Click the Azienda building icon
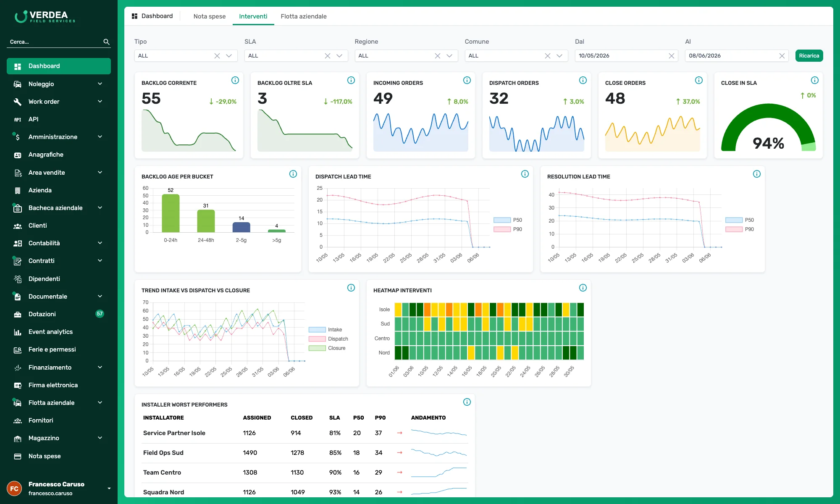840x504 pixels. coord(18,190)
